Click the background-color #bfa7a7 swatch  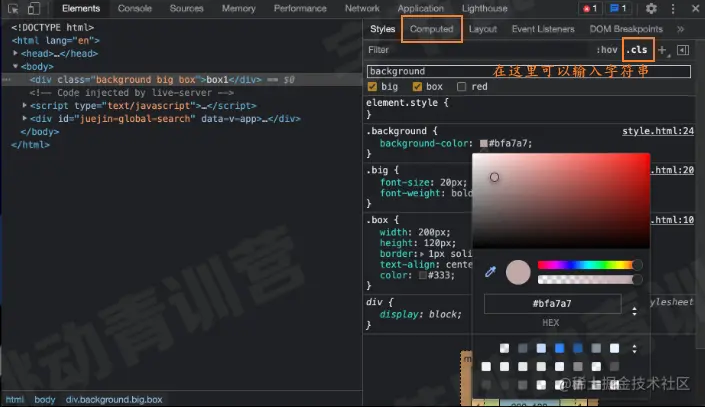[484, 143]
